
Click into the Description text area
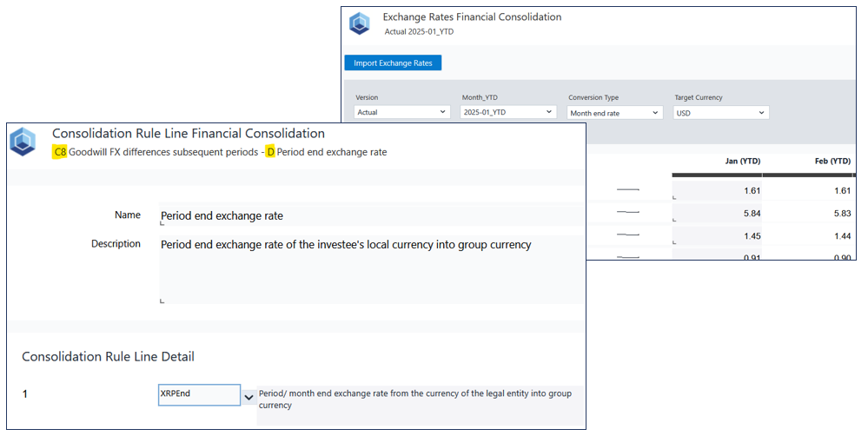pos(370,269)
